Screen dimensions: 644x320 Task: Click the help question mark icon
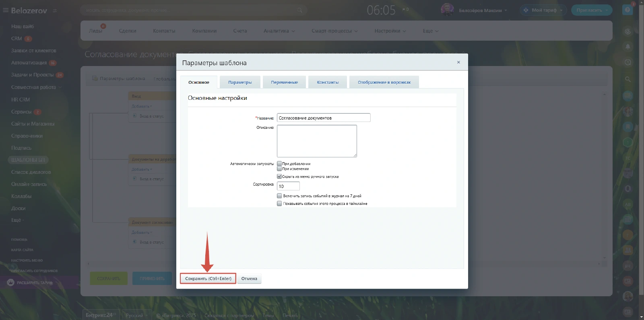click(627, 10)
